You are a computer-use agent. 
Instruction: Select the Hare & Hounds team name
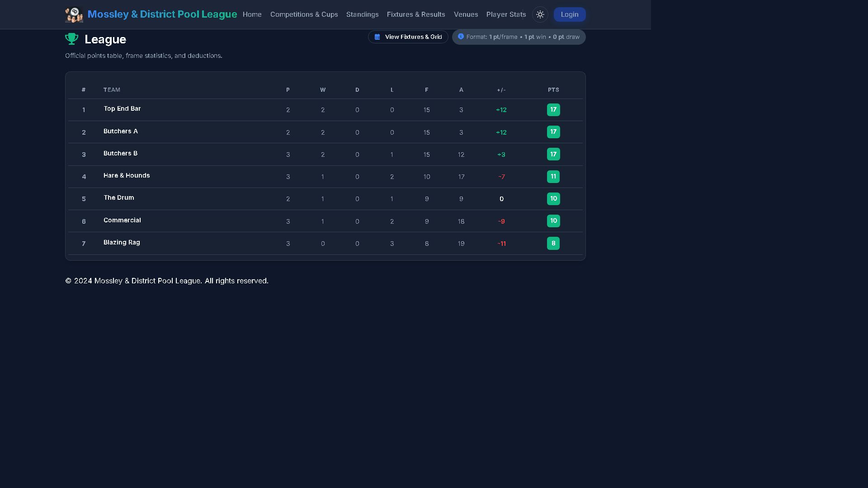pos(127,176)
